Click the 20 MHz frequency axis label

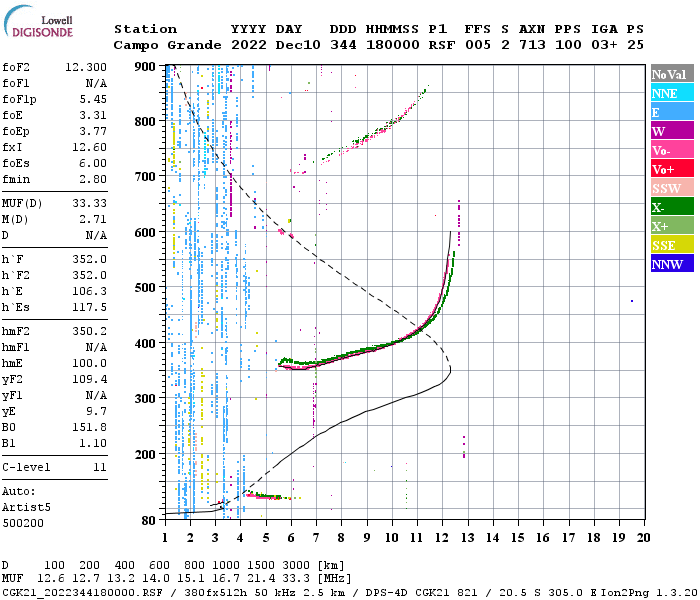pyautogui.click(x=643, y=538)
